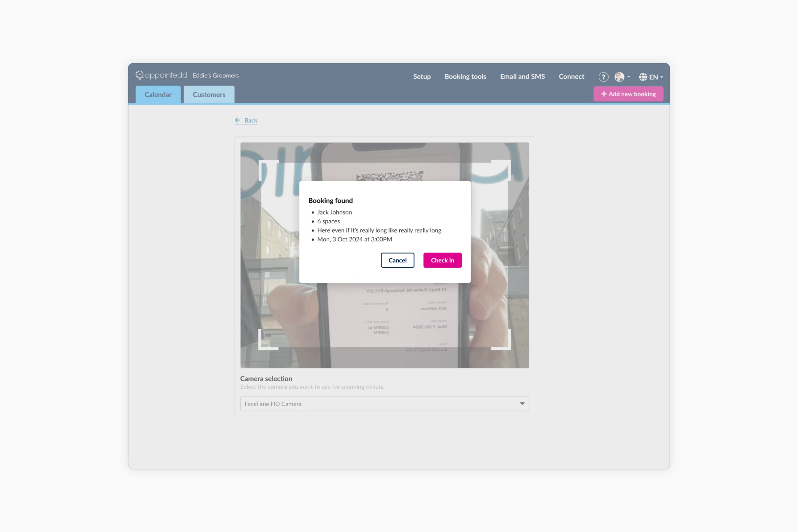798x532 pixels.
Task: Click the Add new booking button
Action: (628, 94)
